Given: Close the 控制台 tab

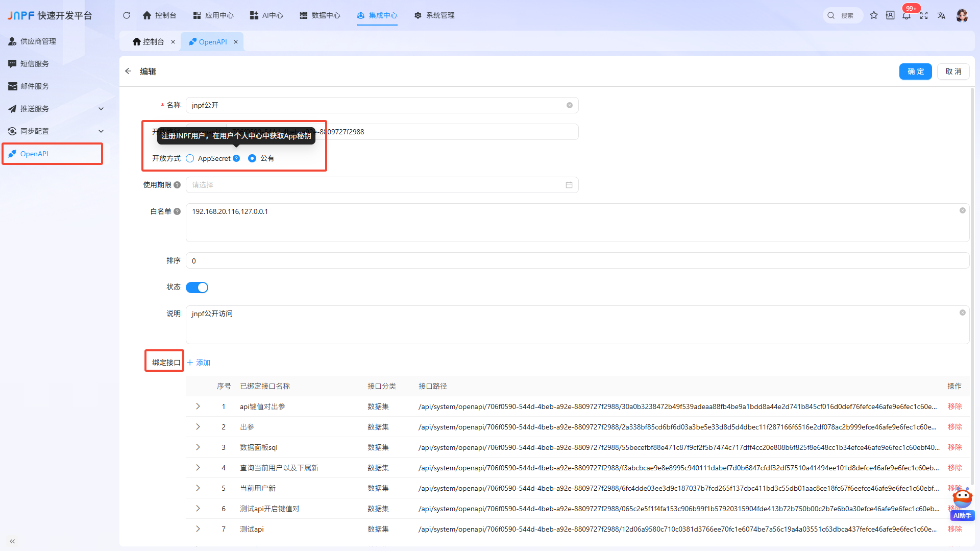Looking at the screenshot, I should pyautogui.click(x=173, y=42).
